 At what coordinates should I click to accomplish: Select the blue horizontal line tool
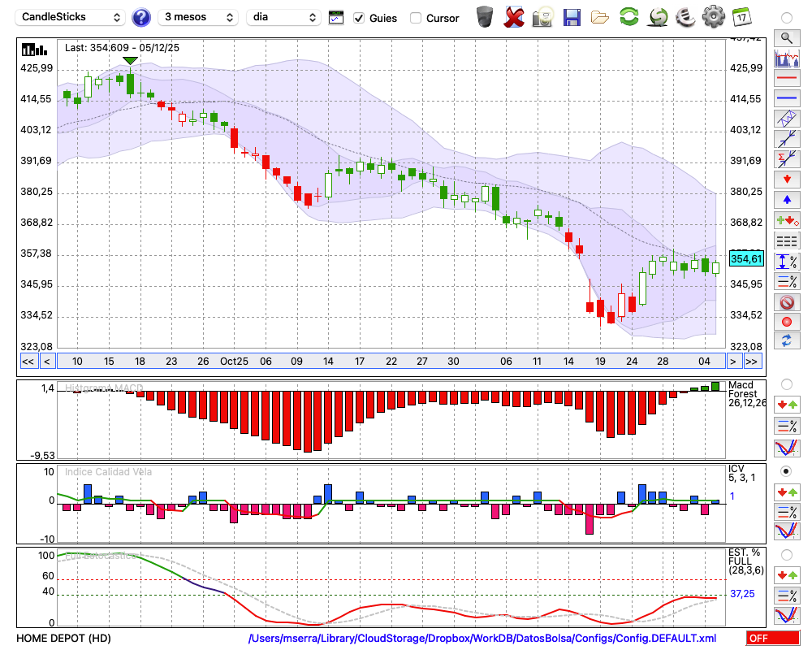point(786,98)
